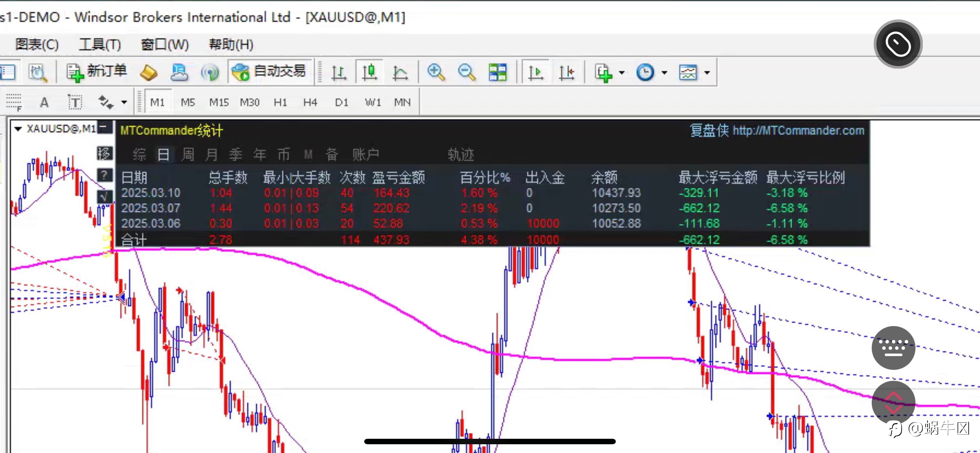Select the bar chart display icon
This screenshot has height=453, width=980.
coord(339,72)
